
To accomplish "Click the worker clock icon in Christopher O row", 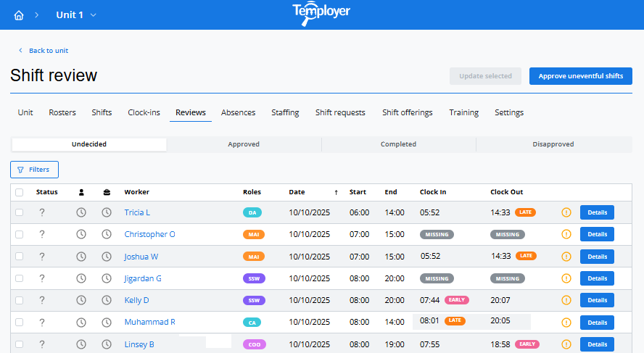I will 81,234.
